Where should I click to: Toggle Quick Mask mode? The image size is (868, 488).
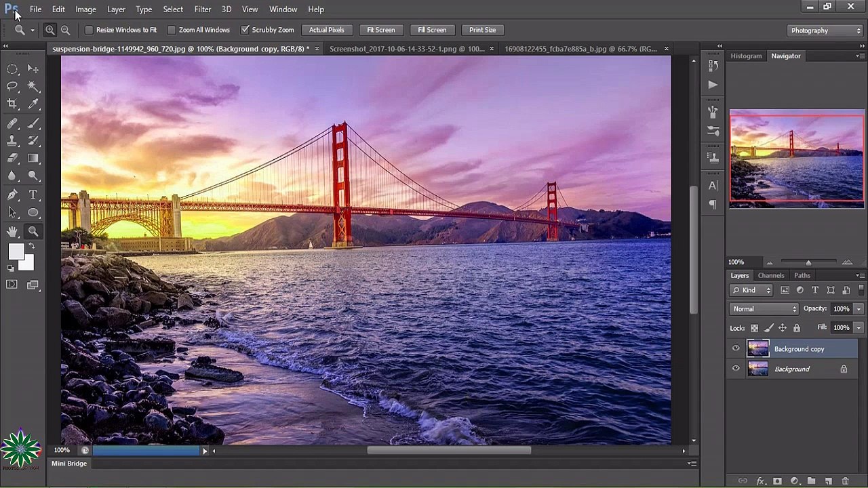pyautogui.click(x=12, y=285)
